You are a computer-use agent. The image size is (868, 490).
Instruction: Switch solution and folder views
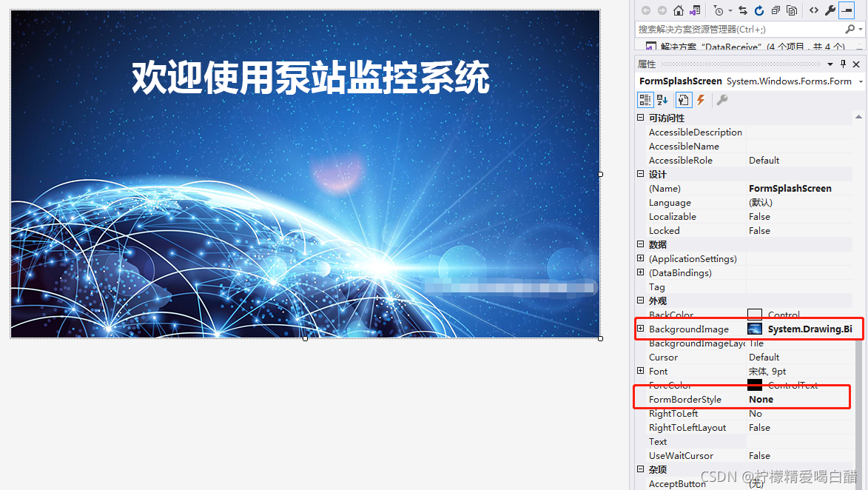pos(696,10)
